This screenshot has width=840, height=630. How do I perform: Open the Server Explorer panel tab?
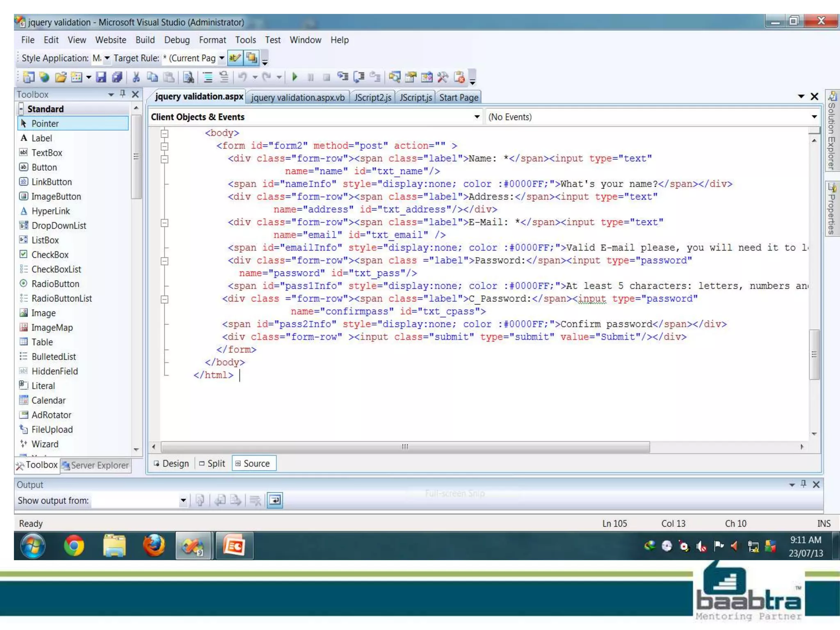(x=96, y=465)
